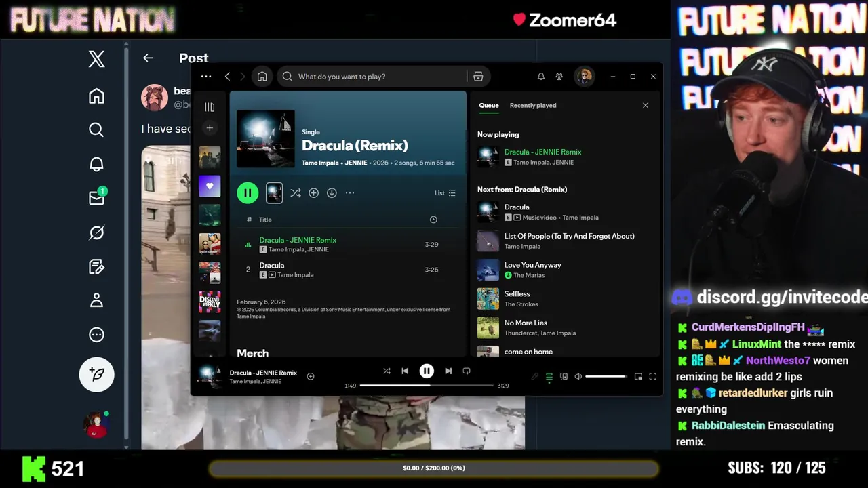Open the Tame Impala artist link in the header

tap(320, 163)
